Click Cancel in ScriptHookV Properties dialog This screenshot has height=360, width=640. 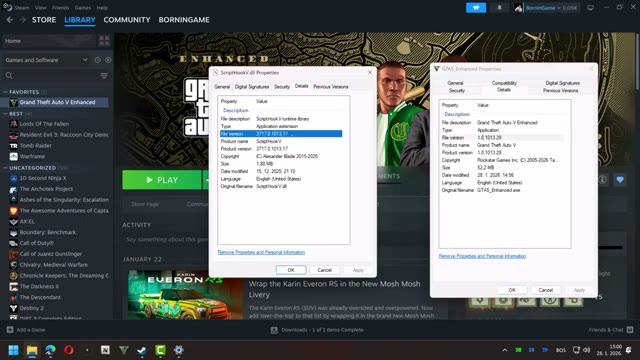[x=324, y=270]
